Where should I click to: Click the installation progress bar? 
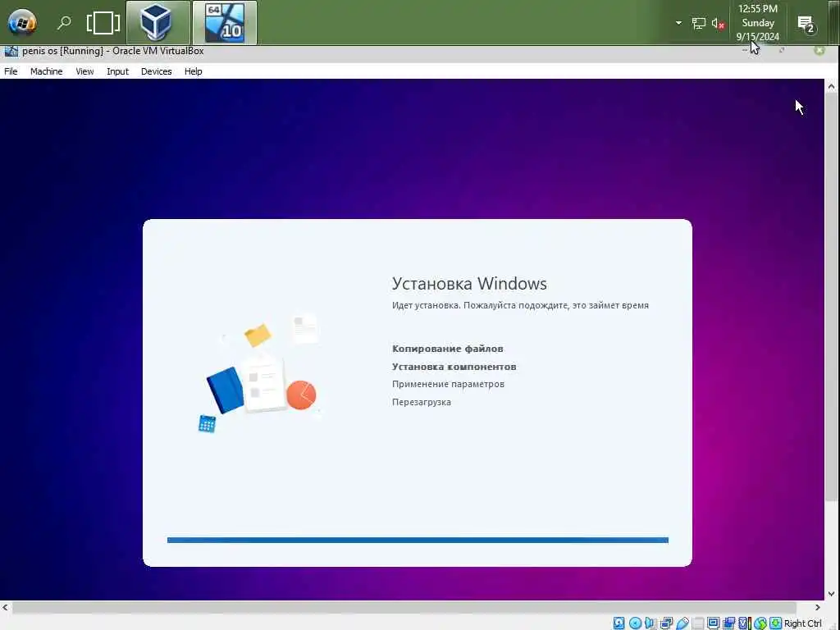coord(418,540)
